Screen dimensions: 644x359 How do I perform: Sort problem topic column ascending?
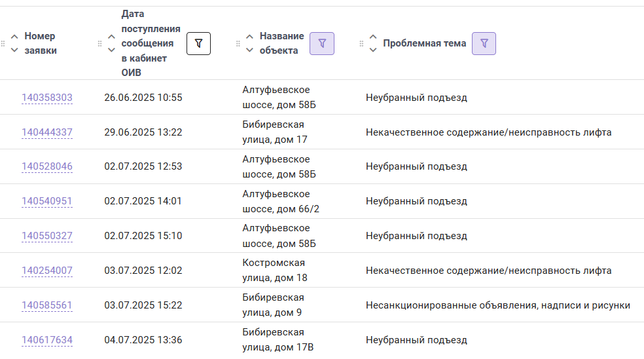pos(372,37)
